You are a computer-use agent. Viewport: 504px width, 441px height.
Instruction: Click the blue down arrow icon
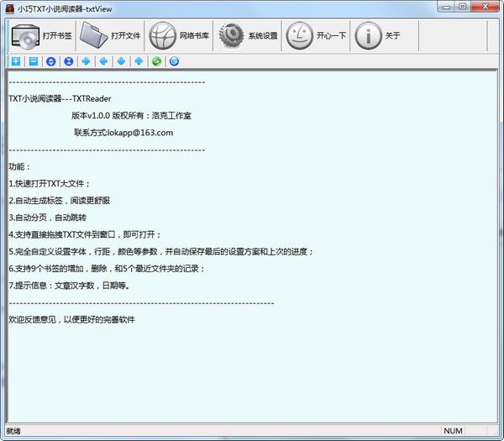pyautogui.click(x=121, y=61)
